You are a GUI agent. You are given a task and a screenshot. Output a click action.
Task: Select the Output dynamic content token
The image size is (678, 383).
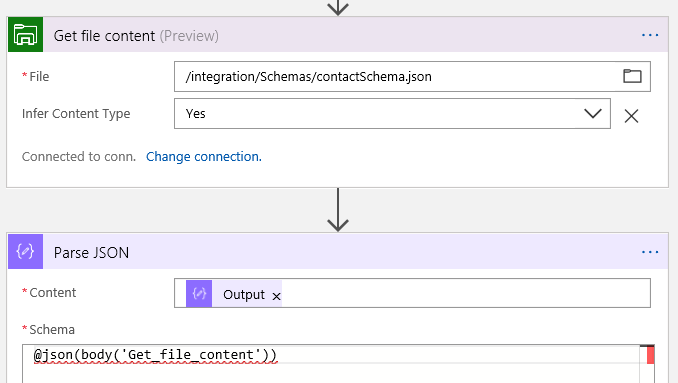click(x=244, y=294)
